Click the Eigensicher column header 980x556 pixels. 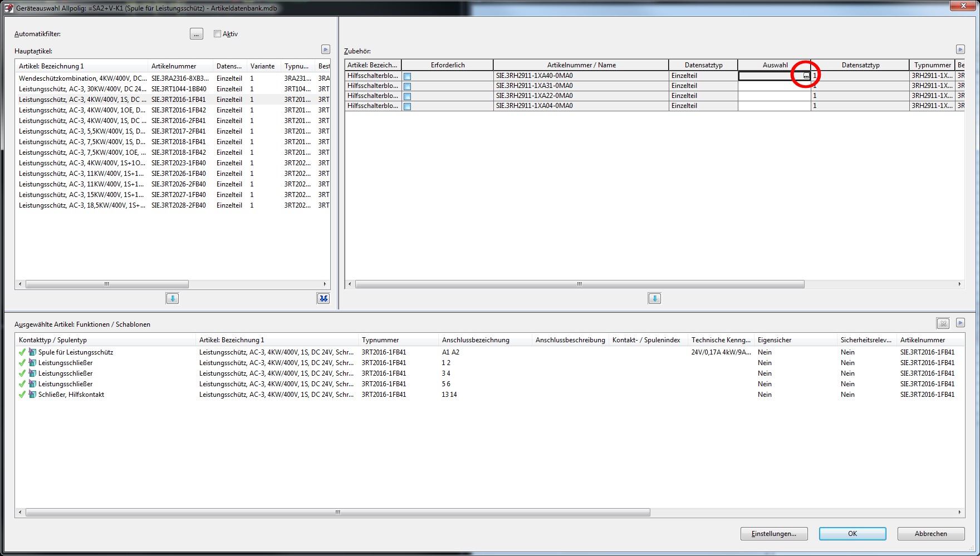pos(796,340)
